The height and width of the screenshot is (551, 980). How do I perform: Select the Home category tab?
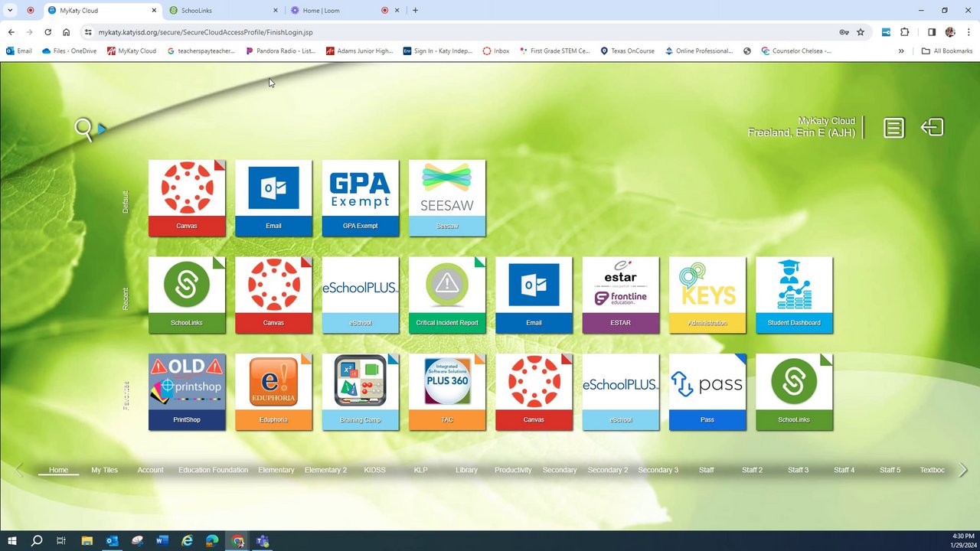click(59, 470)
